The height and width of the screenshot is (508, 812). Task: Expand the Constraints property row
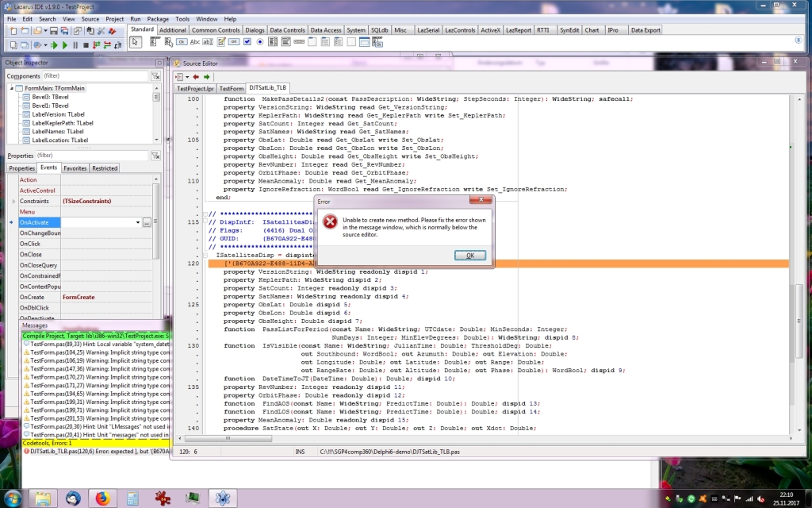[x=13, y=202]
